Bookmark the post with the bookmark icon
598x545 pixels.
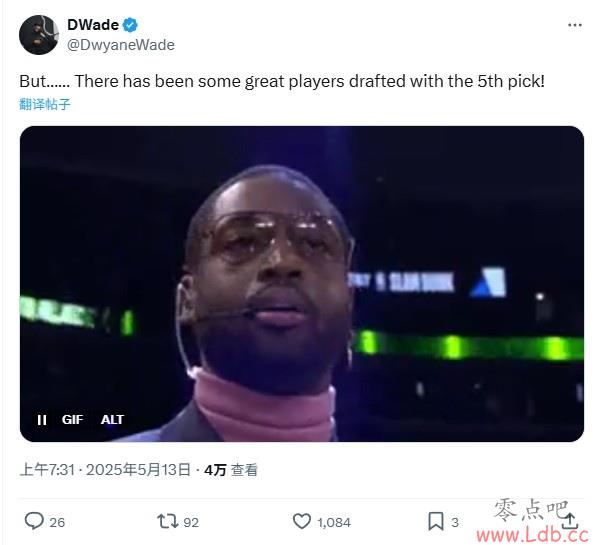tap(436, 521)
